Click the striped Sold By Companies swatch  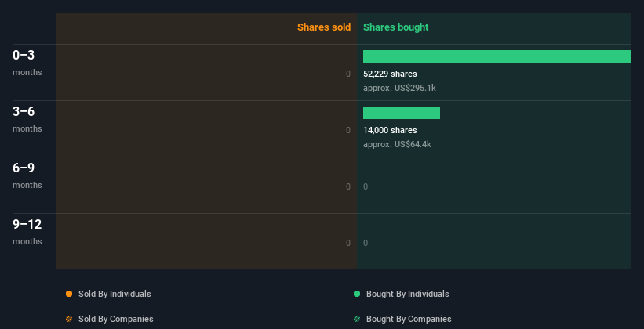pyautogui.click(x=69, y=319)
